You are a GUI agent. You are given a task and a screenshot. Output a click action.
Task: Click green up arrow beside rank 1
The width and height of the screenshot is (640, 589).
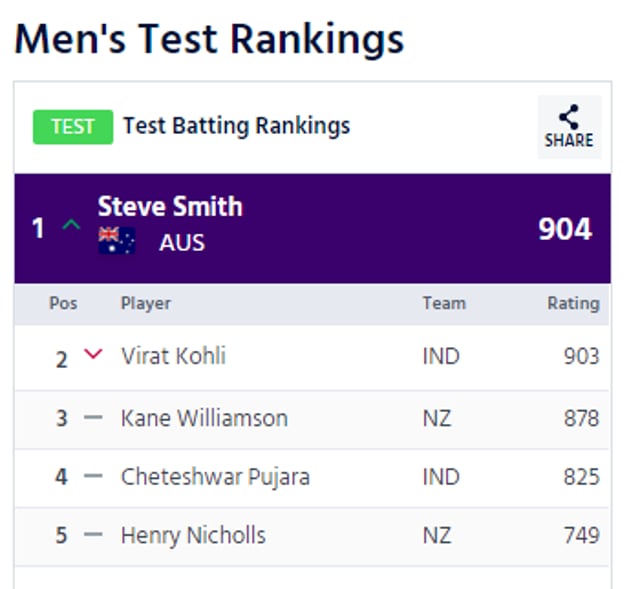pos(71,225)
